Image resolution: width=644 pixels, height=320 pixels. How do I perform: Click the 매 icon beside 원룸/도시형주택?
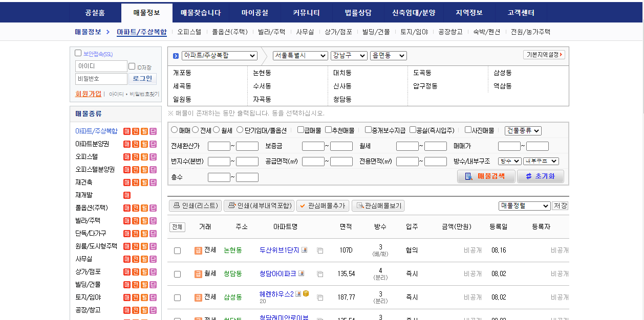pos(127,246)
